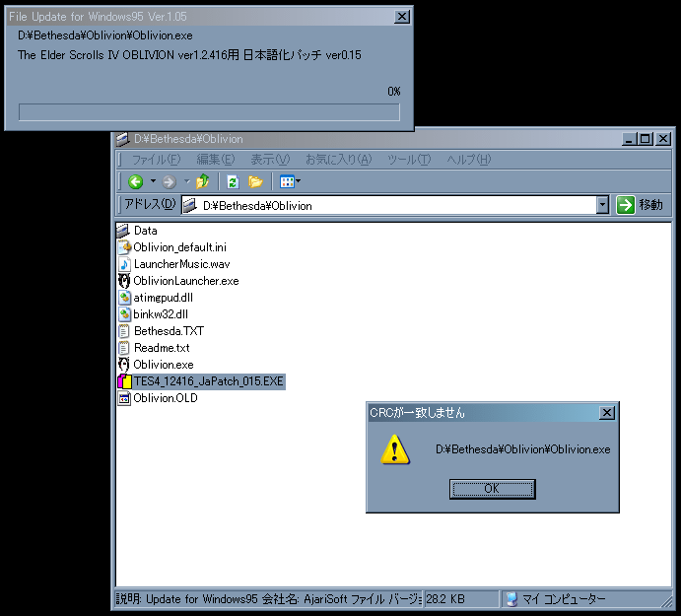Select OblivionLauncher.exe file
The image size is (681, 616).
(185, 281)
